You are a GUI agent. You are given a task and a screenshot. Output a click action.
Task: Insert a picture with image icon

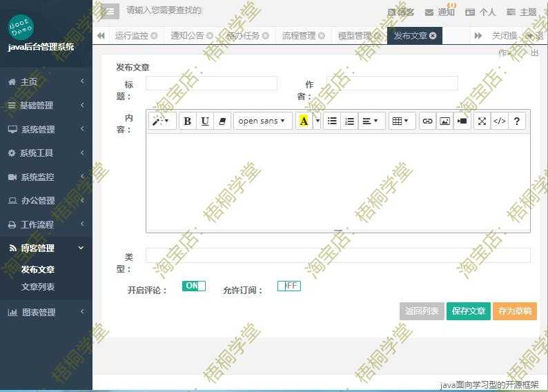coord(444,121)
